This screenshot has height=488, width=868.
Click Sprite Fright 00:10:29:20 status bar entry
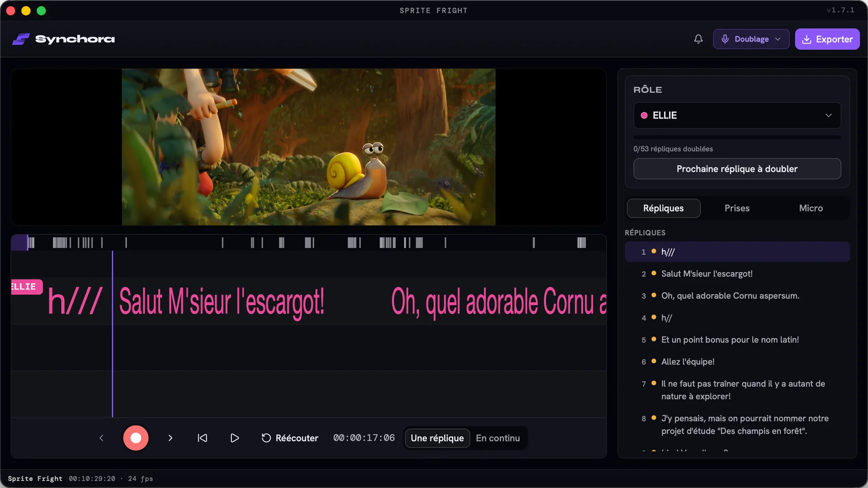61,479
